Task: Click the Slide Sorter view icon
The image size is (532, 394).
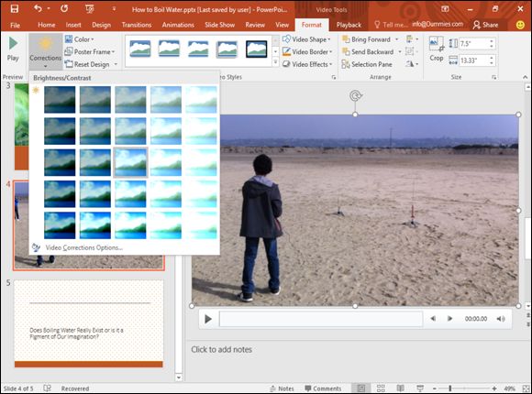Action: [381, 388]
